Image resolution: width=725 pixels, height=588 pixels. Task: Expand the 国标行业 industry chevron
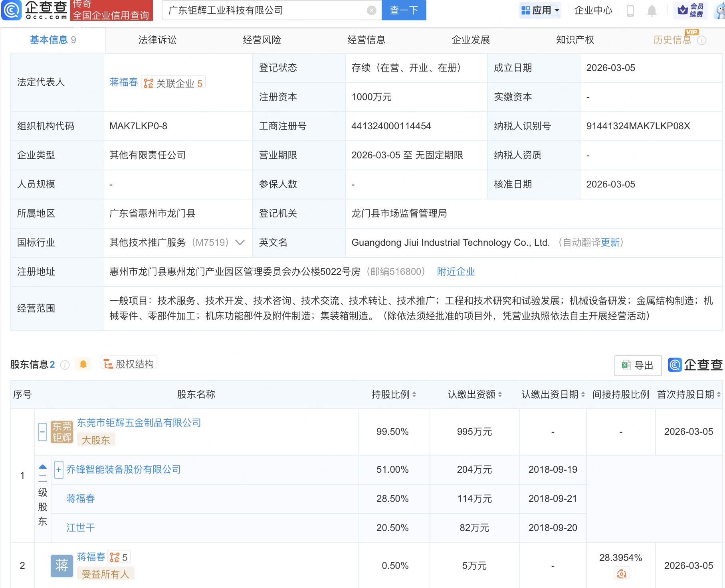tap(240, 243)
